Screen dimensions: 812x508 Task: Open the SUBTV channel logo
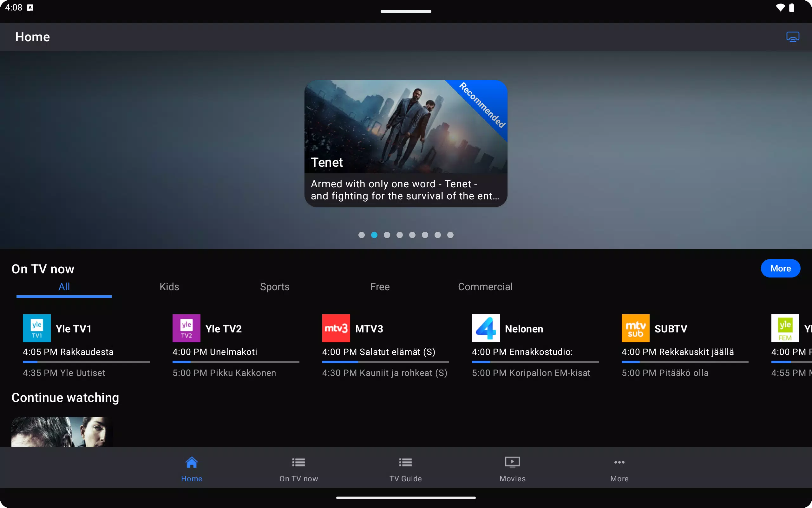635,328
